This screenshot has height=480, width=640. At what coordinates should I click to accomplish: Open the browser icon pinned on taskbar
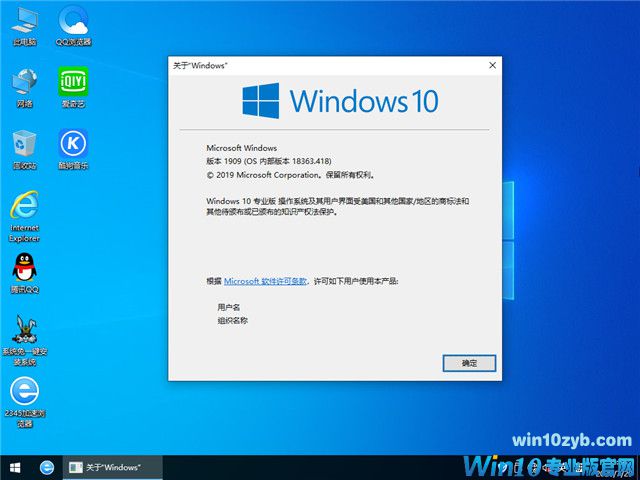(x=46, y=467)
